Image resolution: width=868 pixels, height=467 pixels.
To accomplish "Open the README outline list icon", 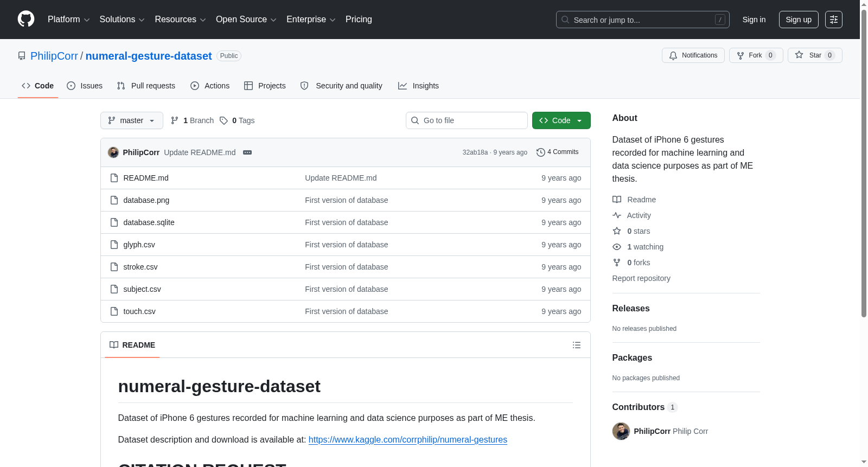I will 577,345.
